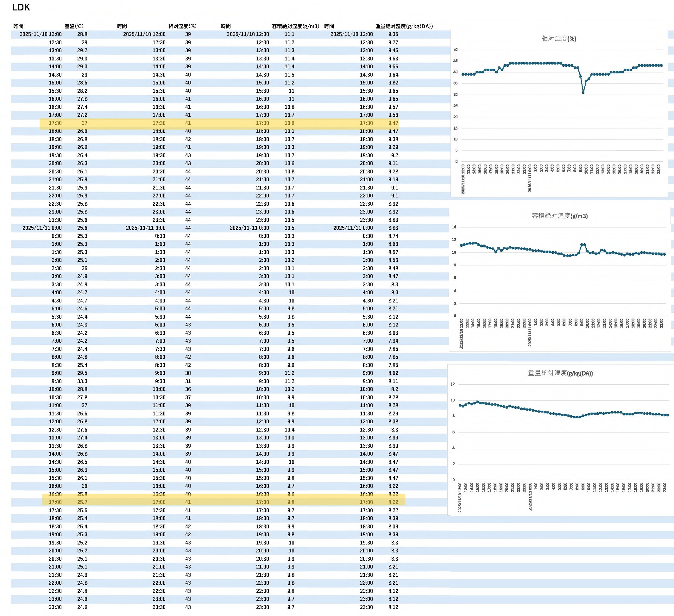Click the 2025/11/11 0:00 cell in first column
Viewport: 674px width, 616px height.
coord(42,228)
